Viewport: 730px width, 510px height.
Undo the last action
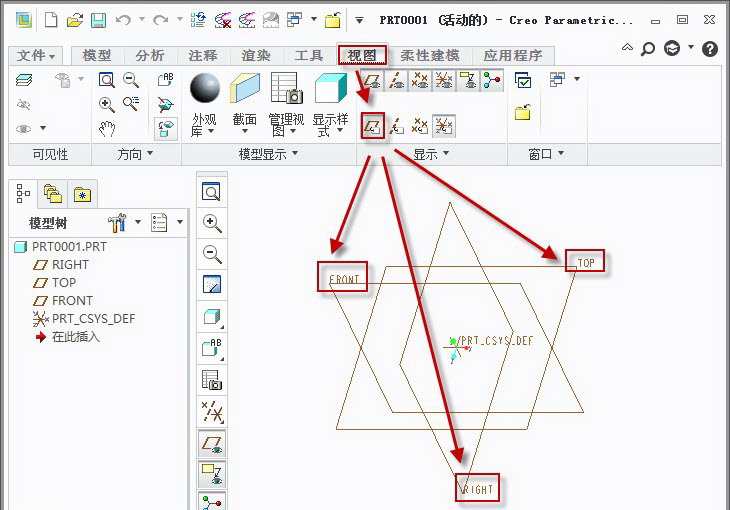[123, 20]
